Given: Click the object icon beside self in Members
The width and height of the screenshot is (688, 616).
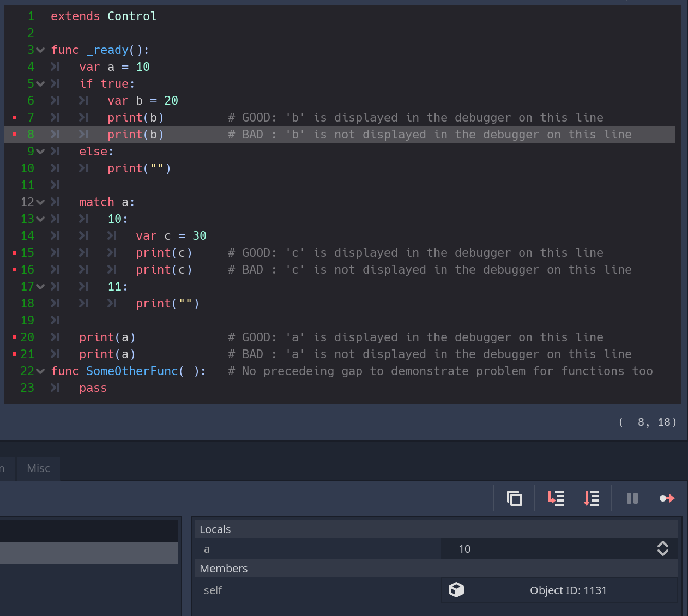Looking at the screenshot, I should (456, 590).
